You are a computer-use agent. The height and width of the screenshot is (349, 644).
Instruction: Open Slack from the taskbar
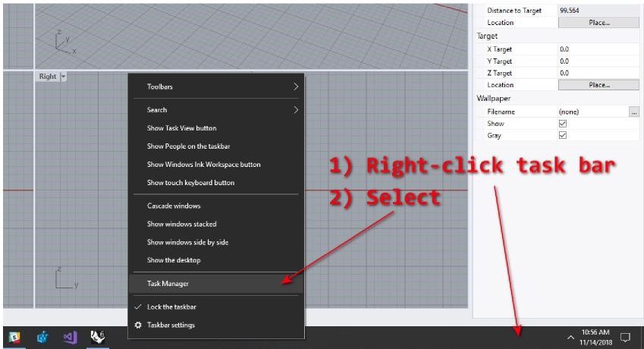click(x=14, y=337)
